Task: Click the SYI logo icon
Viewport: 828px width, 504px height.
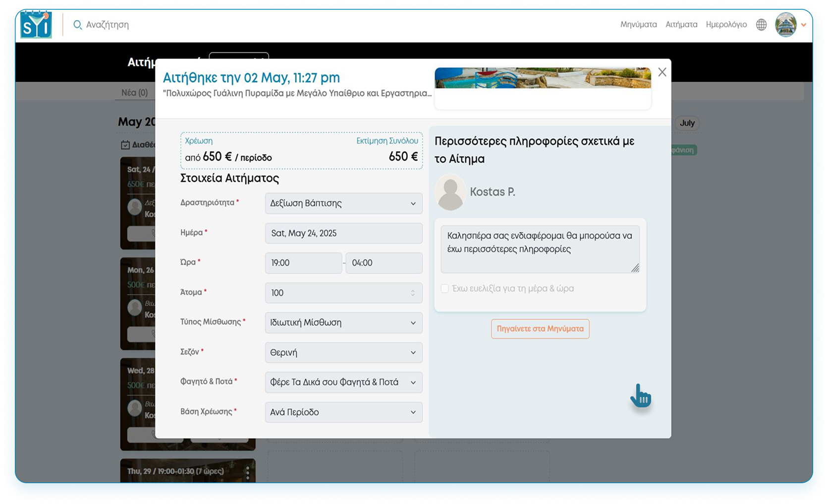Action: [36, 25]
